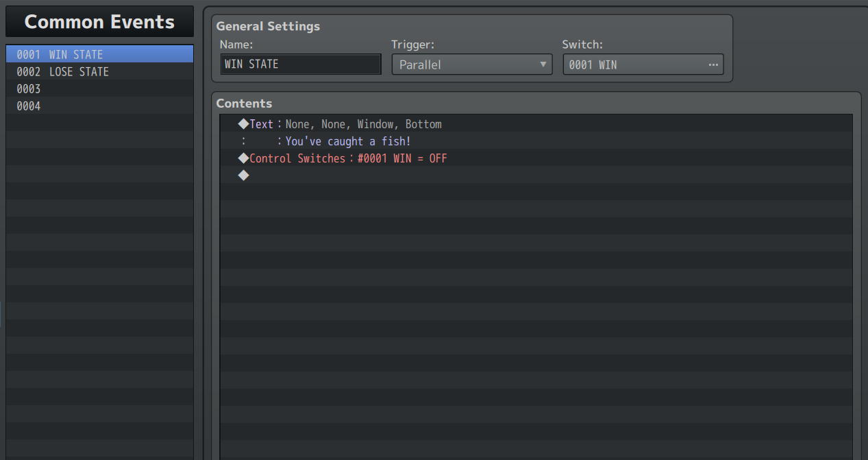Select the Control Switches #0001 WIN = OFF line
The height and width of the screenshot is (460, 868).
[536, 158]
